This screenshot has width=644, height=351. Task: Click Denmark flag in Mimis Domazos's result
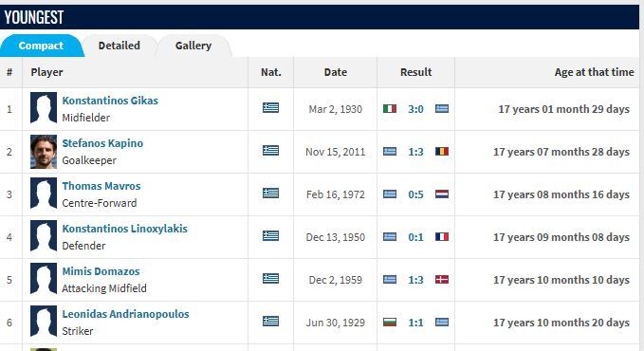[x=442, y=280]
